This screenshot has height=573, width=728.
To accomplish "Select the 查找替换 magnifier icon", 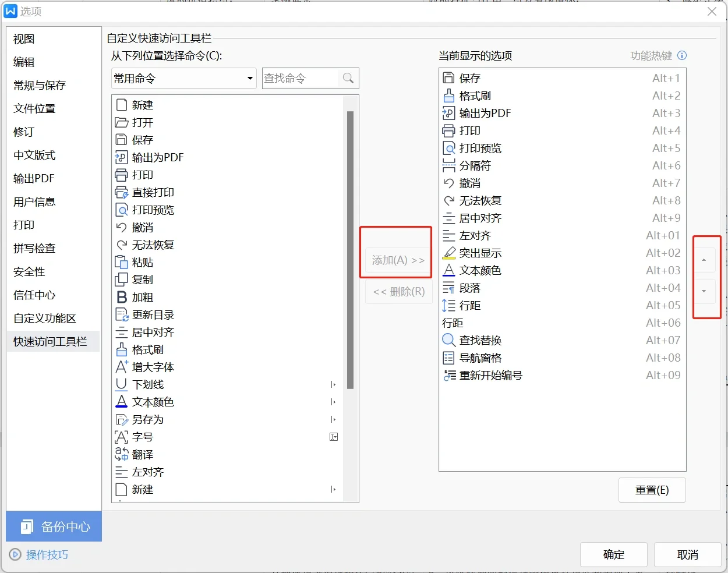I will [x=448, y=340].
